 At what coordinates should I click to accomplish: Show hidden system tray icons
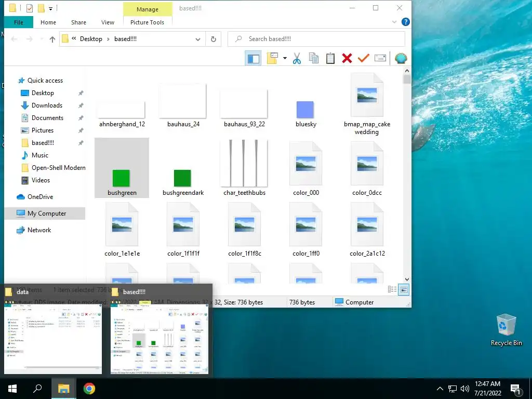pos(440,389)
